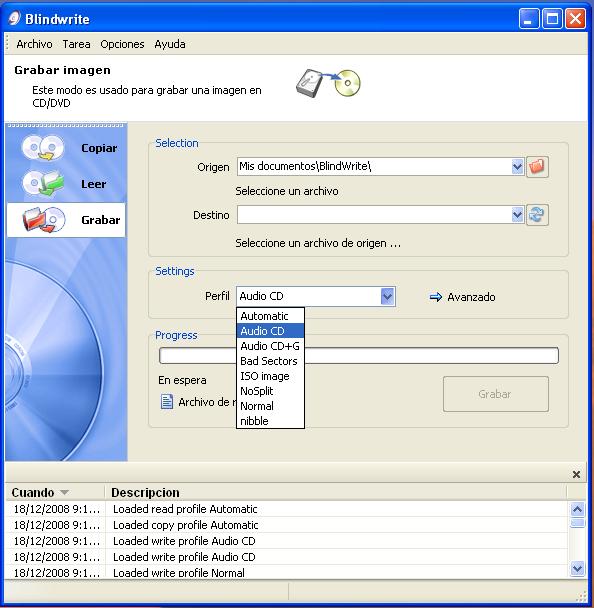The image size is (594, 608).
Task: Close the log panel with the X
Action: coord(576,474)
